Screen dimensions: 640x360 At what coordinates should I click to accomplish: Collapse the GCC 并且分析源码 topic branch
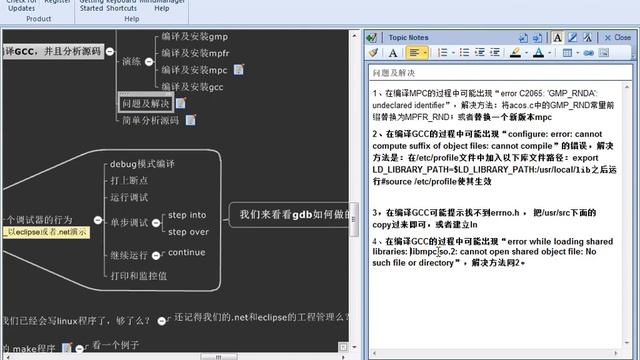(110, 51)
